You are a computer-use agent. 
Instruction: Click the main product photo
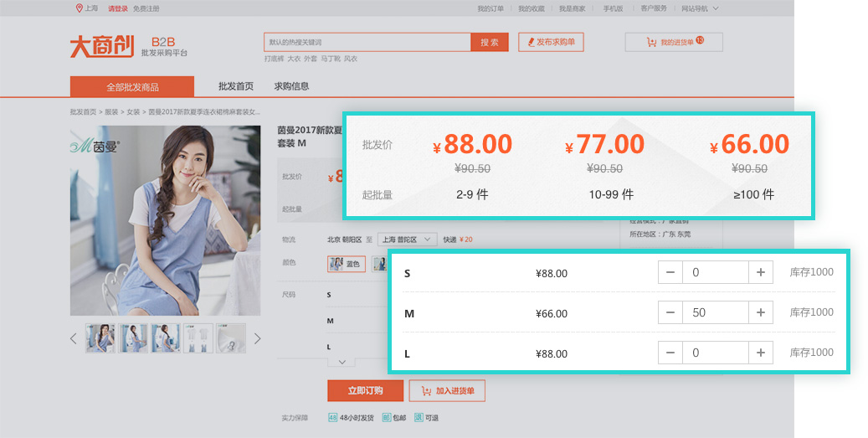point(165,220)
